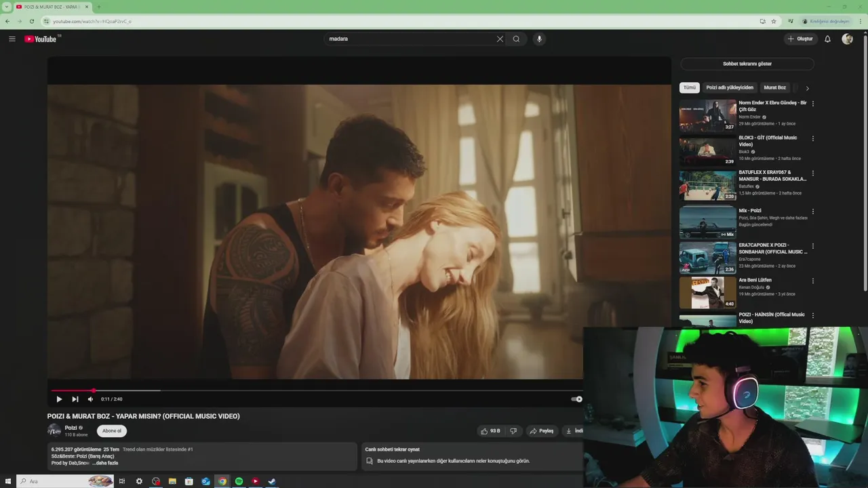Skip to the next video
The height and width of the screenshot is (488, 868).
click(75, 399)
